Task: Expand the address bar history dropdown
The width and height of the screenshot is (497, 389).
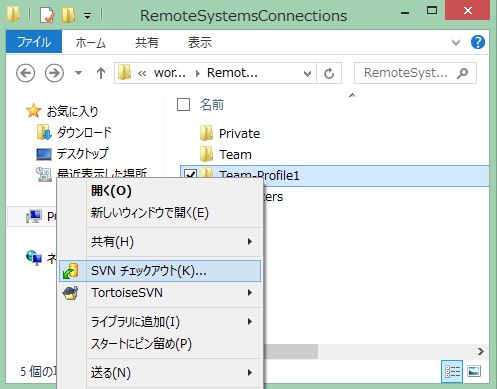Action: click(x=307, y=73)
